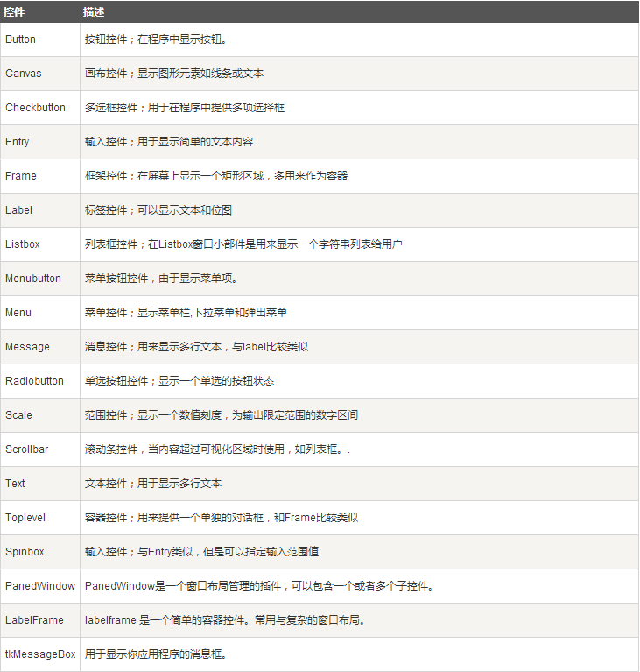640x672 pixels.
Task: Click description starting '框架控件；在屏幕上显示'
Action: click(x=216, y=176)
